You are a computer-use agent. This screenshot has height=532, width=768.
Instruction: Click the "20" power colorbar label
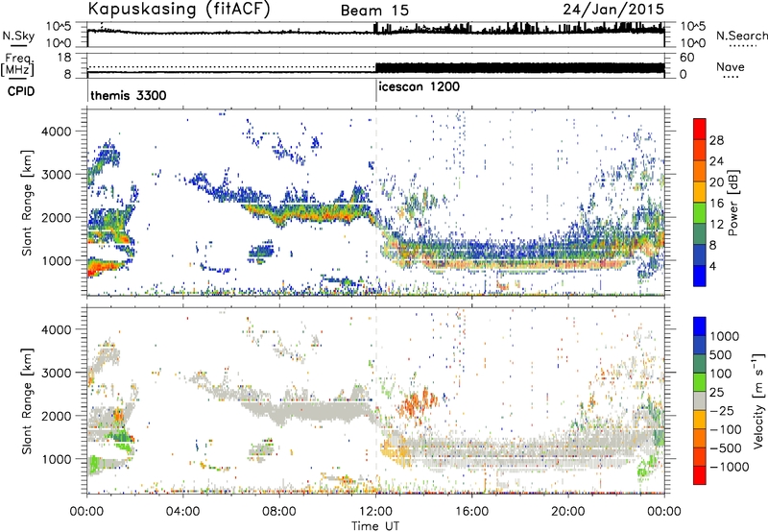coord(716,182)
